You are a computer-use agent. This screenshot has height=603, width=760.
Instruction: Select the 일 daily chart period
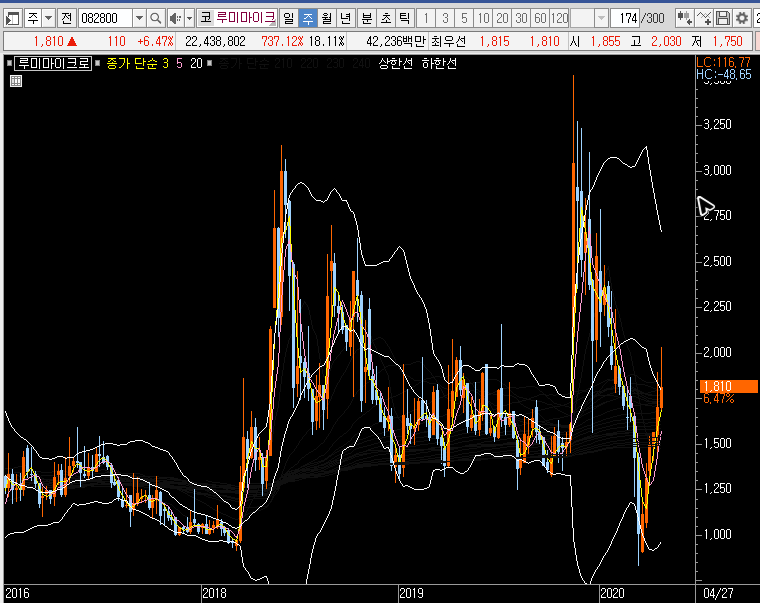coord(288,19)
